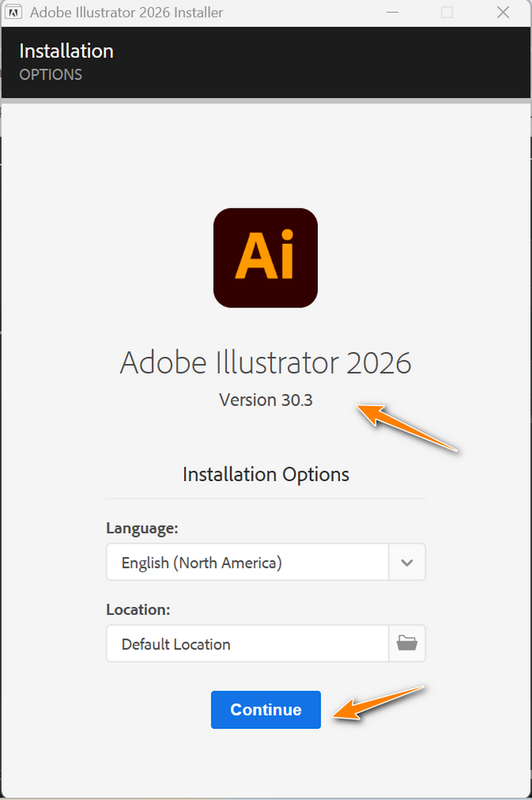
Task: Click the OPTIONS subtitle in header
Action: coord(51,75)
